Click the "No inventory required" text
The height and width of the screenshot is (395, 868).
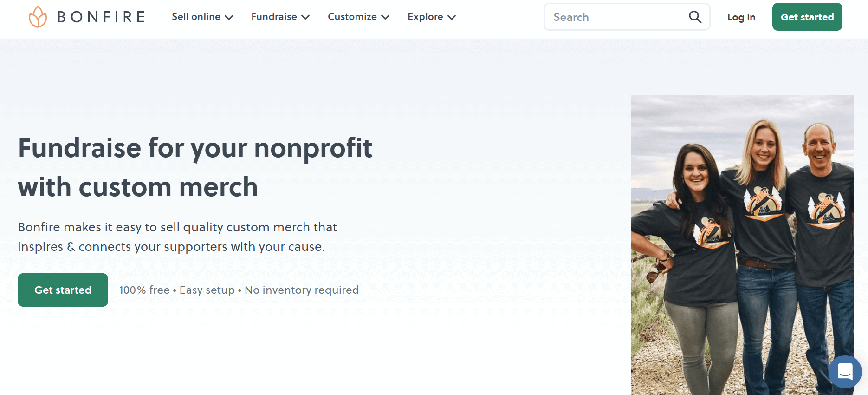tap(302, 290)
